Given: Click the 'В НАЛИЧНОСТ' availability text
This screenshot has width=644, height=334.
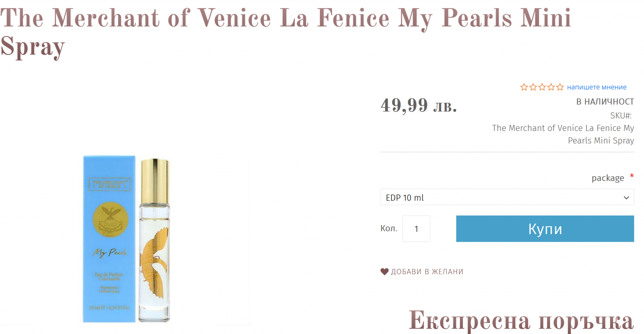Looking at the screenshot, I should coord(605,102).
